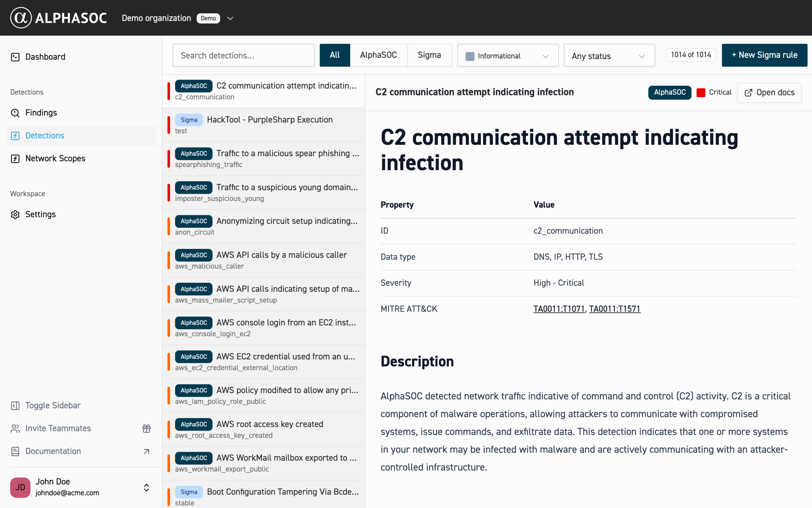Click johndoe@acme.com email text
Viewport: 812px width, 508px height.
(68, 493)
